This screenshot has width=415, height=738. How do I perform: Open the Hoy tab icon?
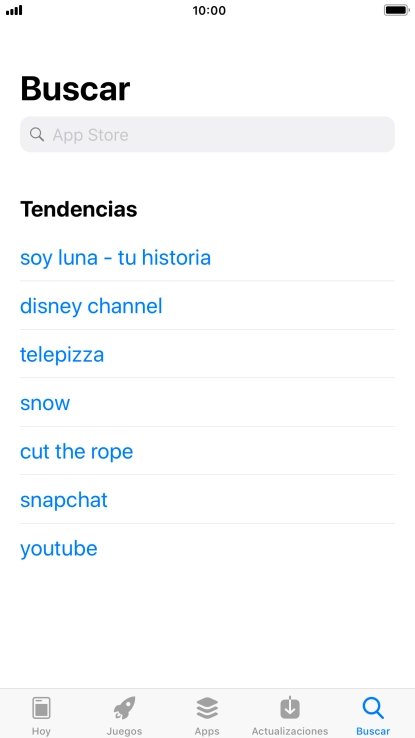pos(41,708)
